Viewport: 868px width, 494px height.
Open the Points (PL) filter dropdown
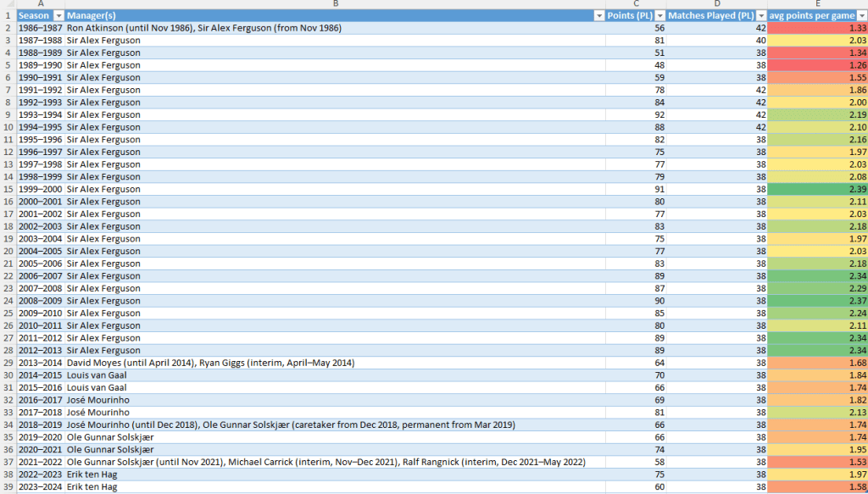tap(658, 16)
